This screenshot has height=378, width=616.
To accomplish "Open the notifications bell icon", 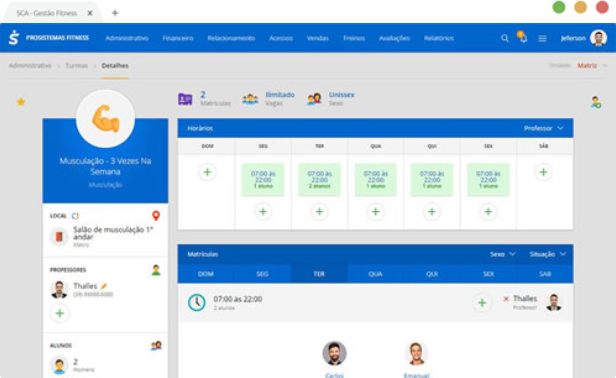I will pyautogui.click(x=522, y=37).
